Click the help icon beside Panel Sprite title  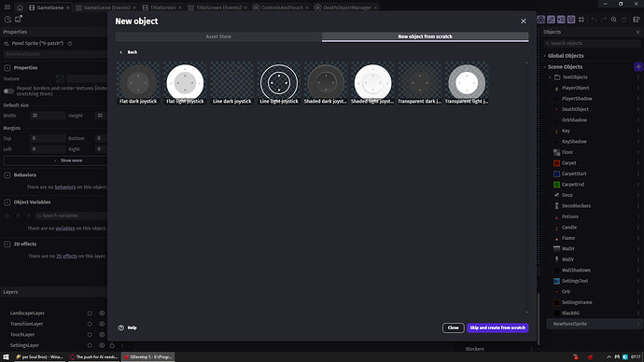(x=70, y=43)
